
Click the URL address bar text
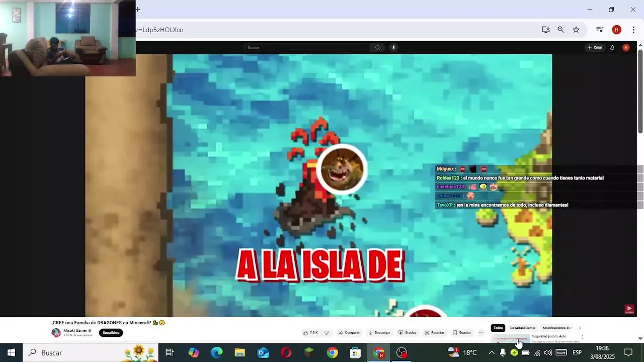159,30
